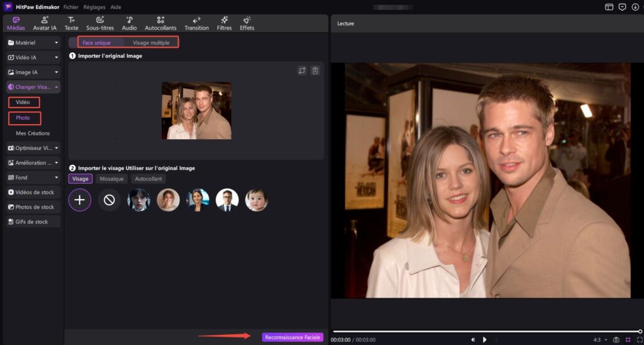Pick the baby face preset
The image size is (644, 345).
click(x=257, y=200)
